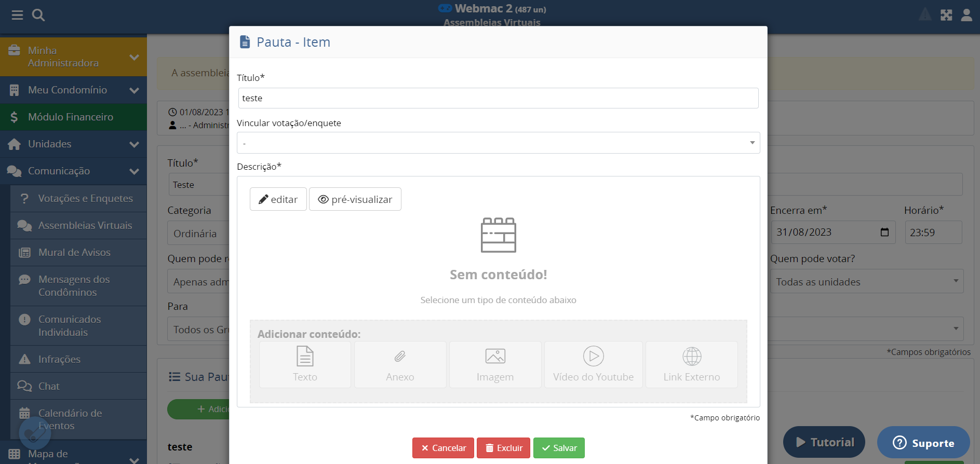Click the fullscreen expand icon
This screenshot has width=980, height=464.
946,15
